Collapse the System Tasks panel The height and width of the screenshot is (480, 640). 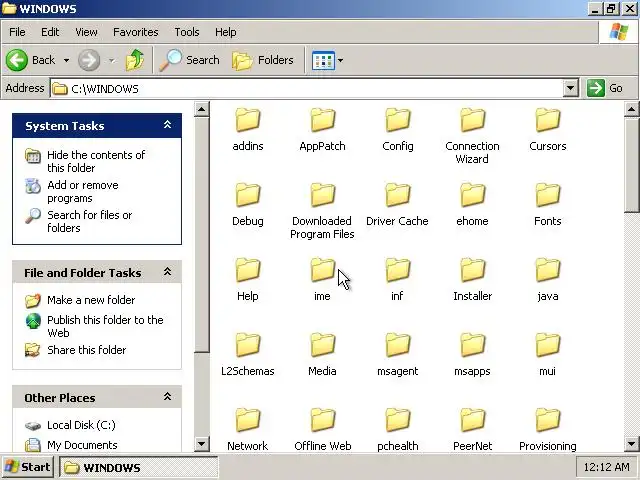(x=167, y=125)
